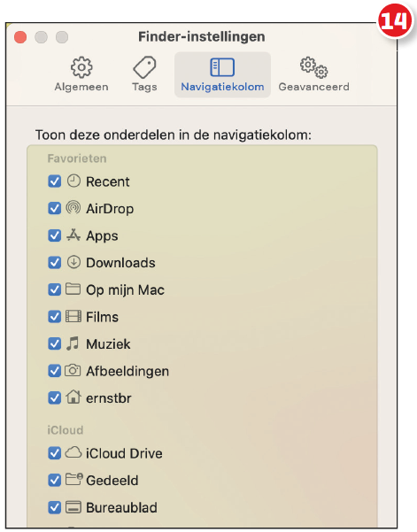Click the iCloud Drive label text
The width and height of the screenshot is (417, 532).
(x=124, y=453)
